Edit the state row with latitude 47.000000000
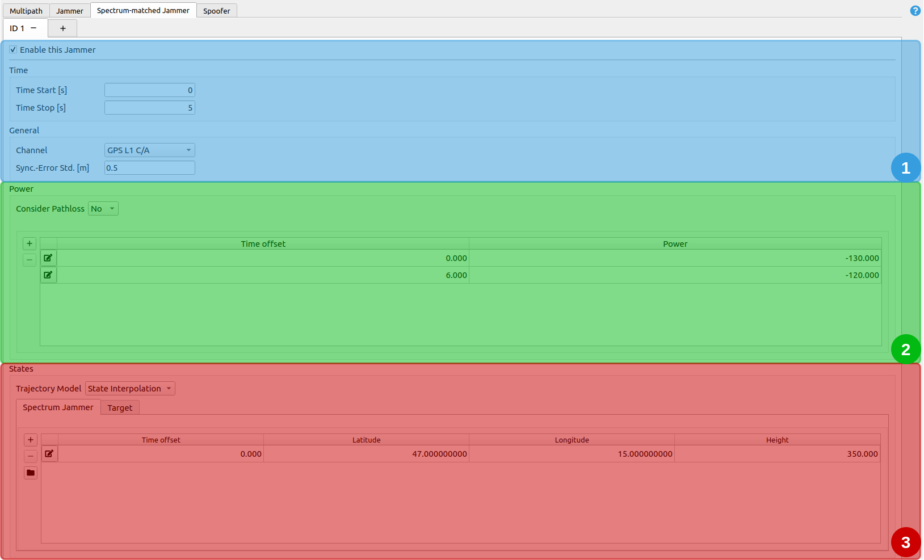 49,454
